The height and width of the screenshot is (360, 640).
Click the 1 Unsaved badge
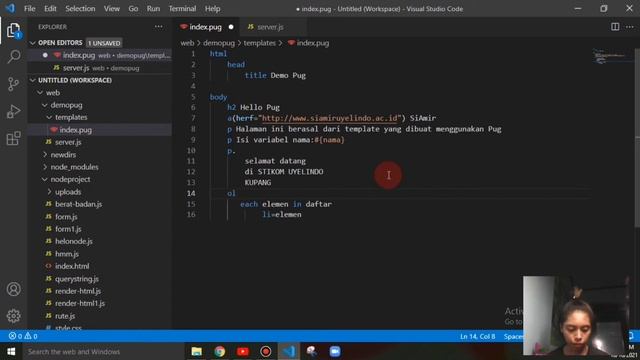104,43
